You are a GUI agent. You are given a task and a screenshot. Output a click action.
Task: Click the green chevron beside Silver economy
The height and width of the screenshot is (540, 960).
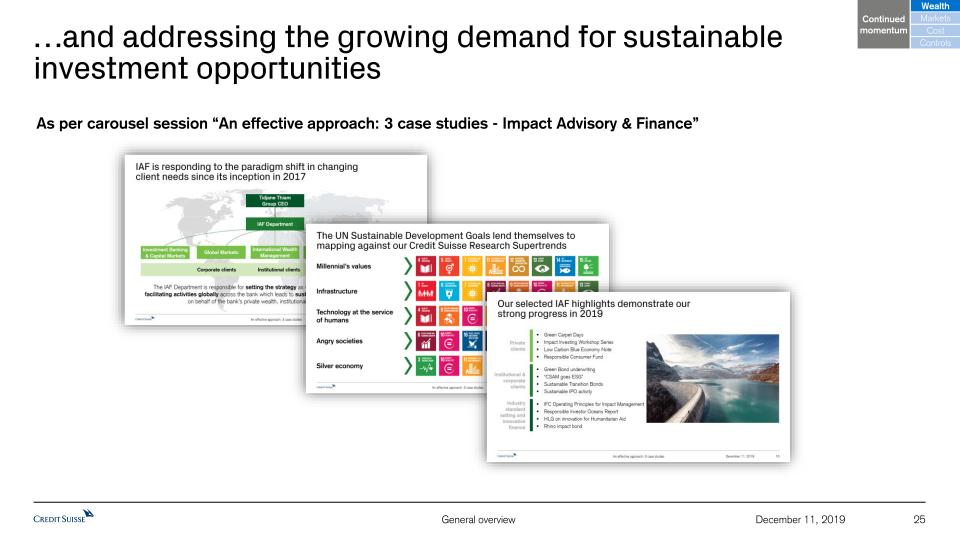tap(408, 366)
